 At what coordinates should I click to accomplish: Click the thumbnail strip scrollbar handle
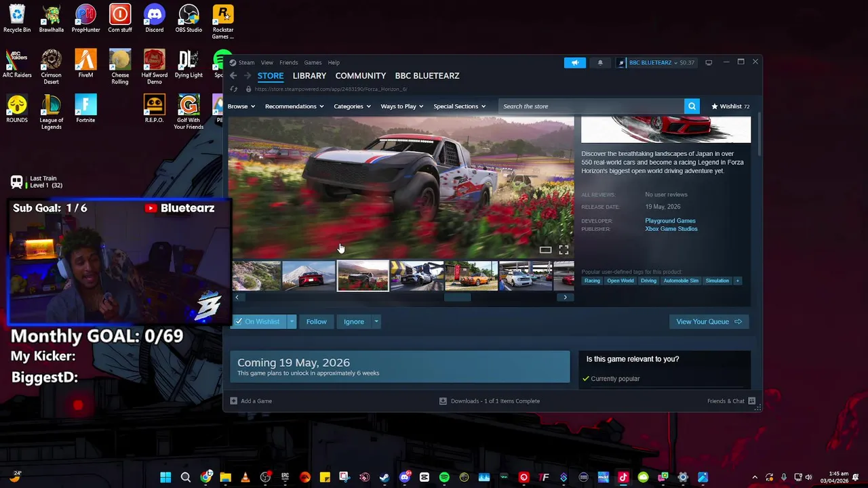457,298
